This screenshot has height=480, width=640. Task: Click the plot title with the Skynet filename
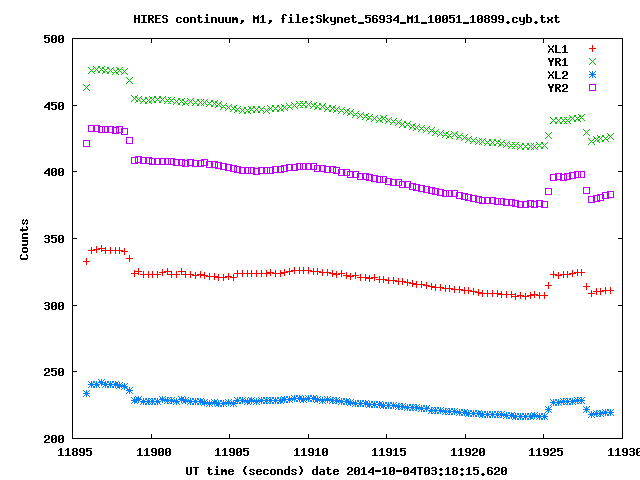[x=347, y=19]
